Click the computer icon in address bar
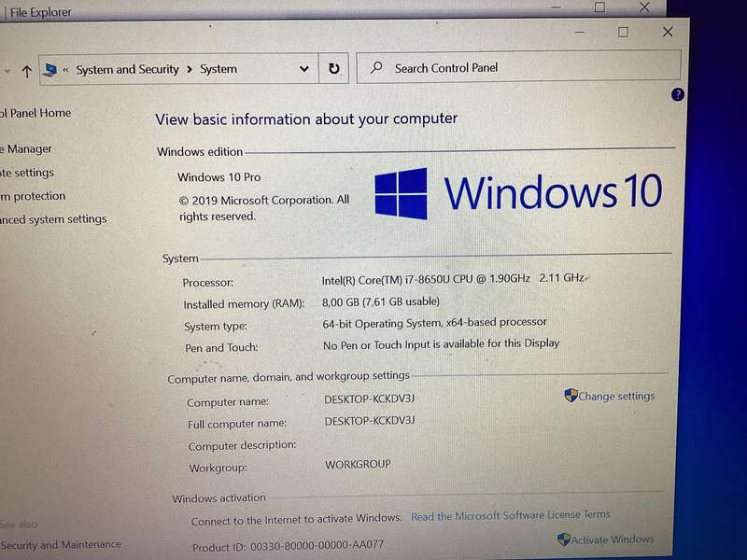Screen dimensions: 747x560 [49, 71]
